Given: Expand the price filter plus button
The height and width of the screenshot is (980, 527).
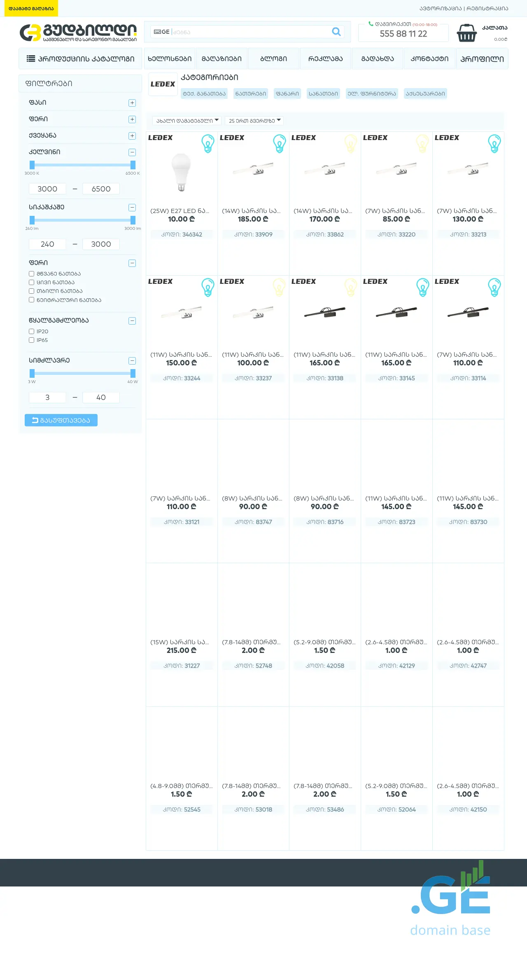Looking at the screenshot, I should point(132,103).
